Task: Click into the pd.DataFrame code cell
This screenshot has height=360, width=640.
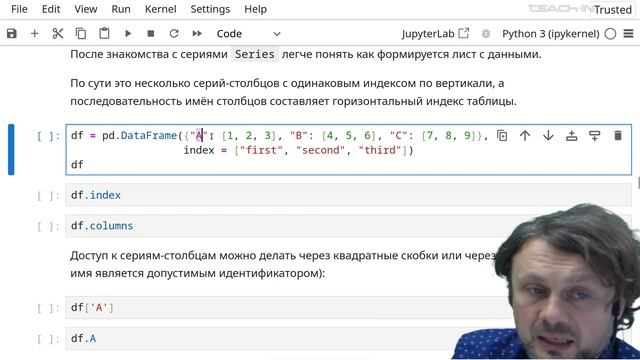Action: coord(349,150)
